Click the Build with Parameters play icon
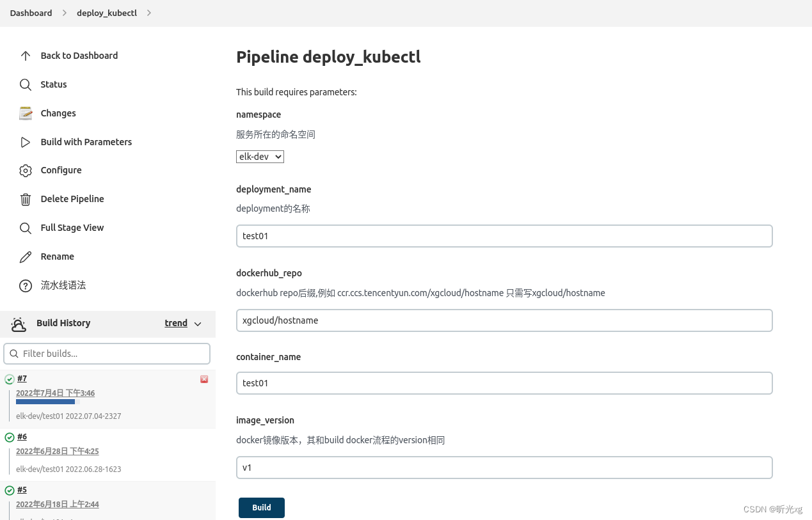812x520 pixels. [x=26, y=142]
